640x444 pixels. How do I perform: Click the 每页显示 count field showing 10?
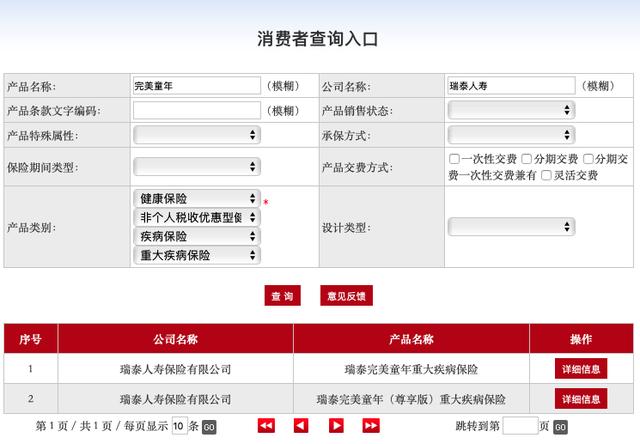tap(180, 426)
